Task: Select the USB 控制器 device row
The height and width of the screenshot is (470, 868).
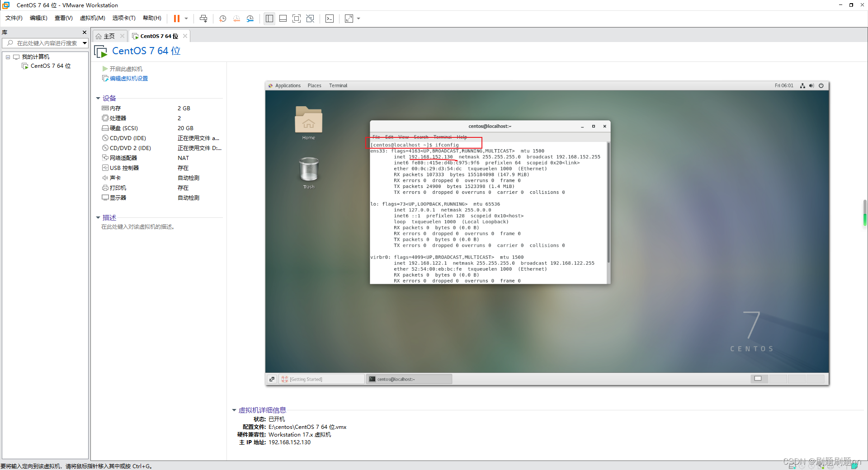Action: pyautogui.click(x=161, y=168)
